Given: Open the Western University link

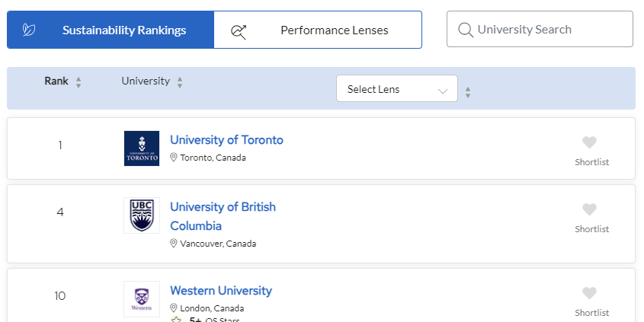Looking at the screenshot, I should point(221,291).
